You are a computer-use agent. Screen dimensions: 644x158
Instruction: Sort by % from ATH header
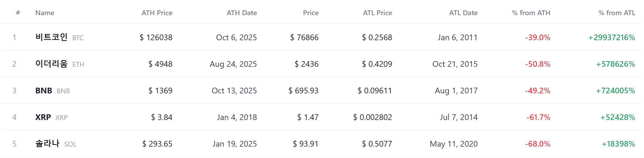coord(531,13)
